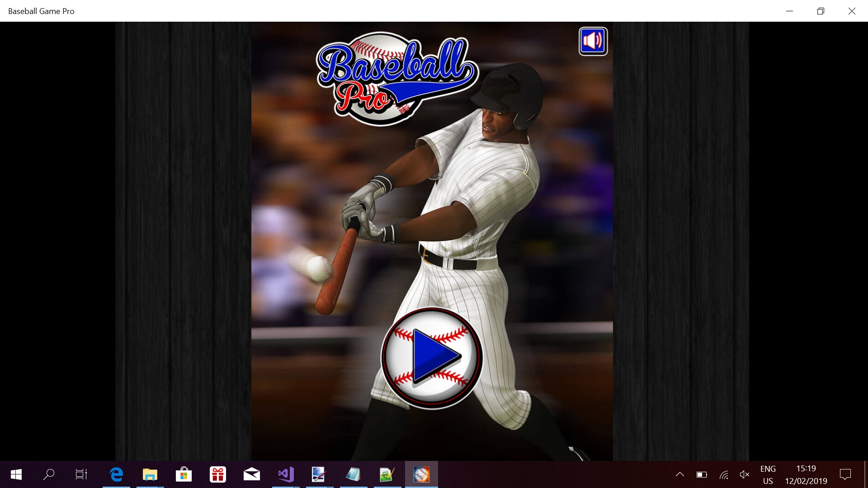This screenshot has height=488, width=868.
Task: Mute the game sound speaker icon
Action: (x=593, y=42)
